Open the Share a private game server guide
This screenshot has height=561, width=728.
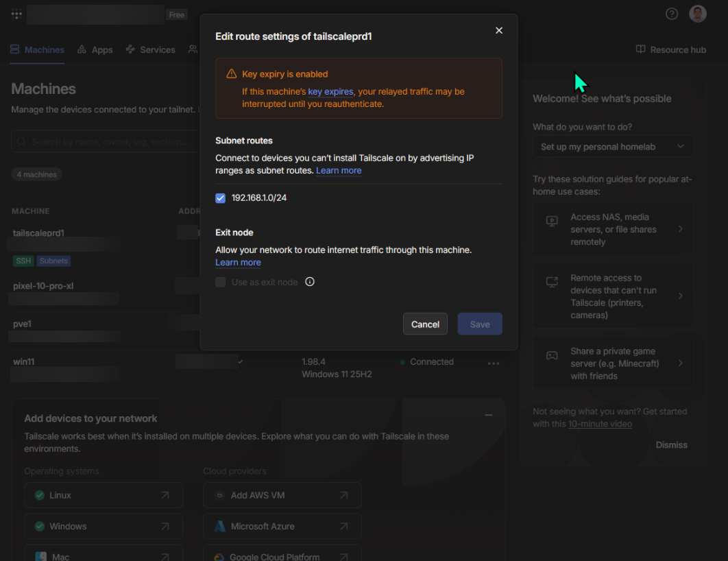[613, 363]
